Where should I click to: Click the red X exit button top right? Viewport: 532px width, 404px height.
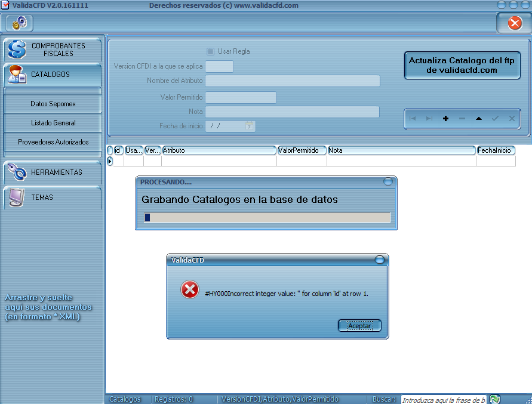514,23
